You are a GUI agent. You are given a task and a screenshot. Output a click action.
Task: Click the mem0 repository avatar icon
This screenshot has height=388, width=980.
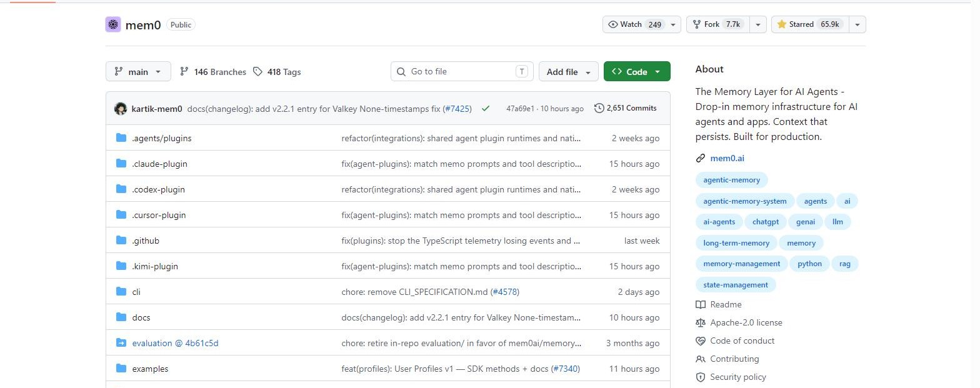pyautogui.click(x=113, y=25)
